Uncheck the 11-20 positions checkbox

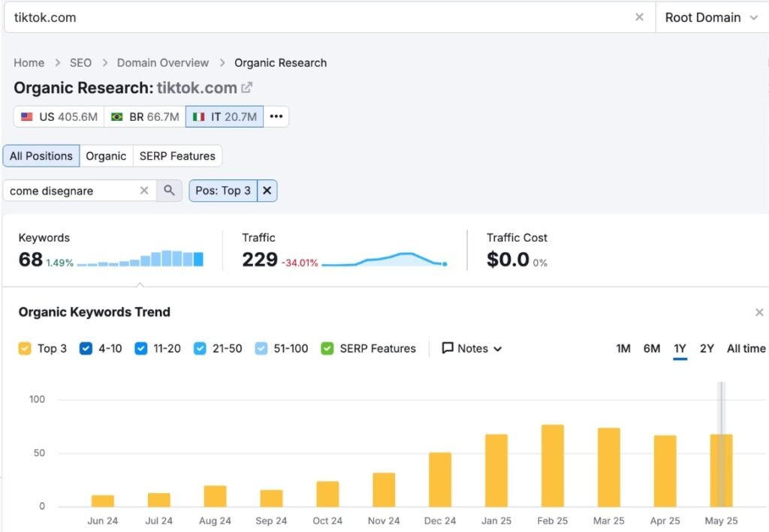(140, 348)
